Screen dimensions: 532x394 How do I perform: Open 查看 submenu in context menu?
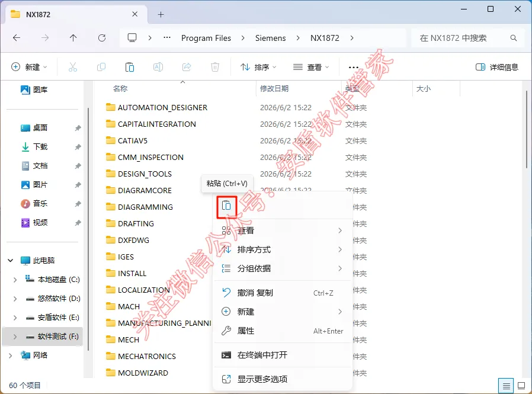tap(282, 230)
